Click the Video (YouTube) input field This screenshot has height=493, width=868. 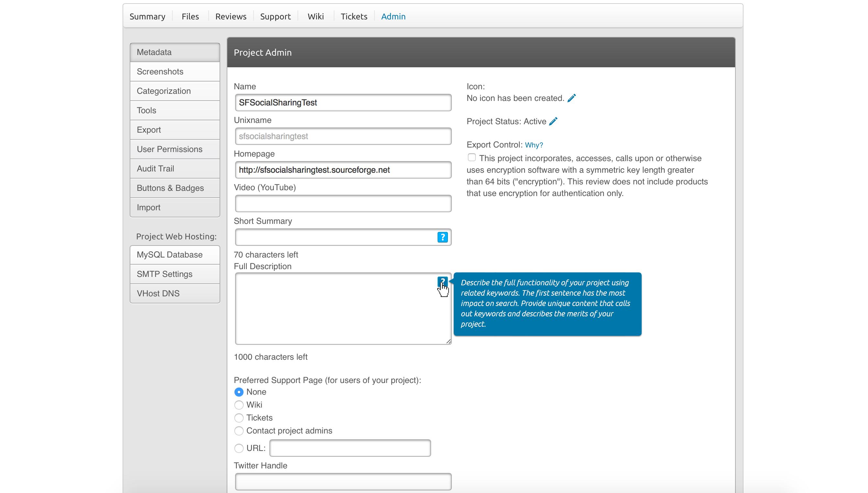[343, 203]
